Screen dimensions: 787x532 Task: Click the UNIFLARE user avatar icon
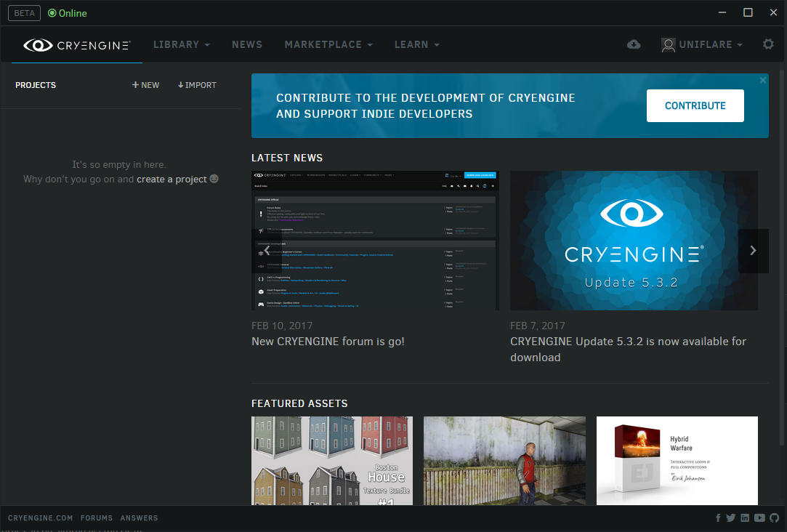(668, 45)
